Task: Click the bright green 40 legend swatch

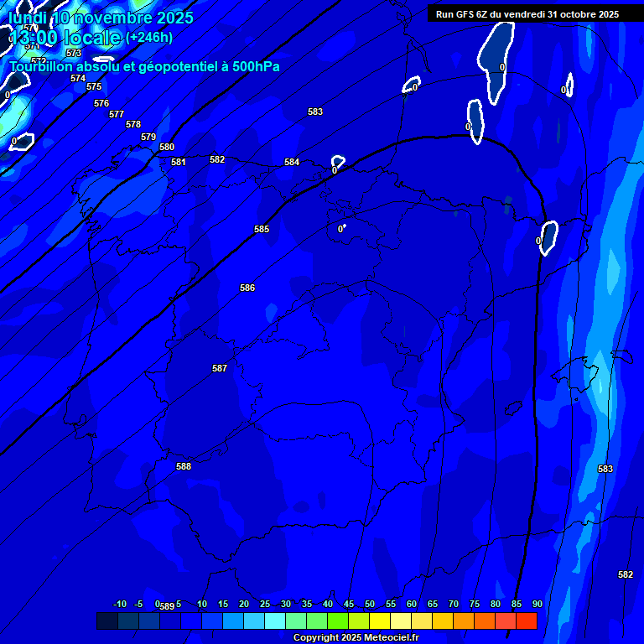Action: point(337,621)
